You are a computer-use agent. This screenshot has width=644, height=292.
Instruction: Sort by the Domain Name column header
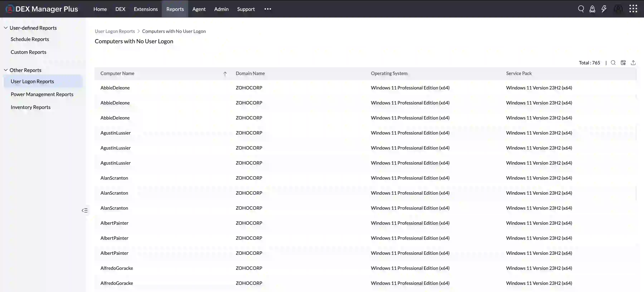pos(250,74)
